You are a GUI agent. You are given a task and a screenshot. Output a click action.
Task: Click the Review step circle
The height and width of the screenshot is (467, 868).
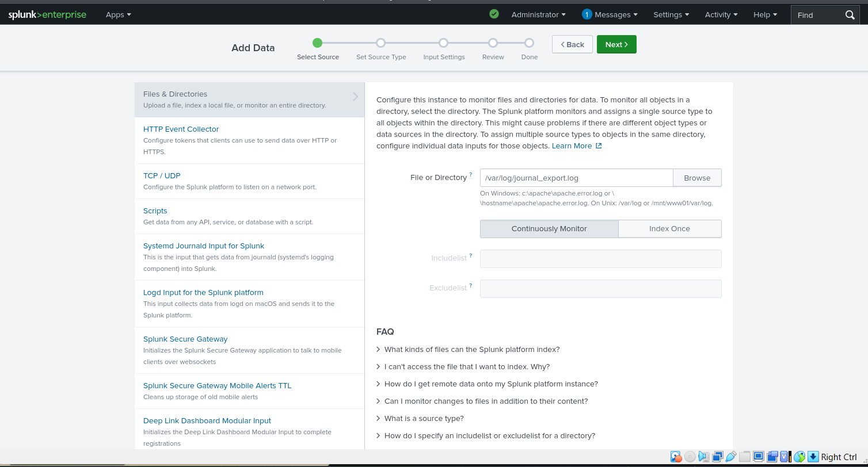coord(493,43)
